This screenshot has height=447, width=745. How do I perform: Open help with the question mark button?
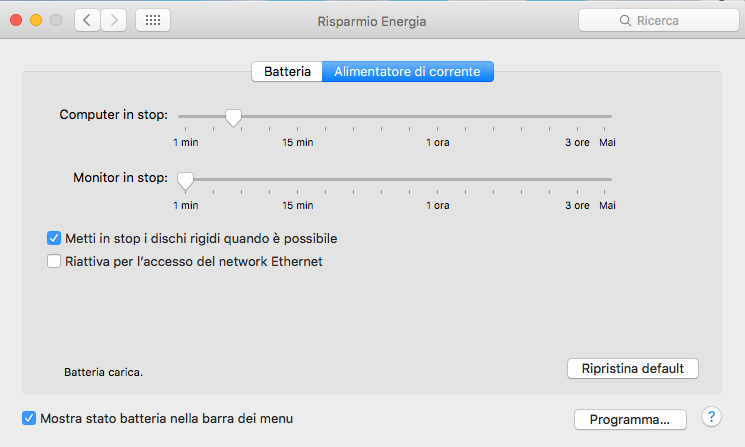pyautogui.click(x=712, y=417)
